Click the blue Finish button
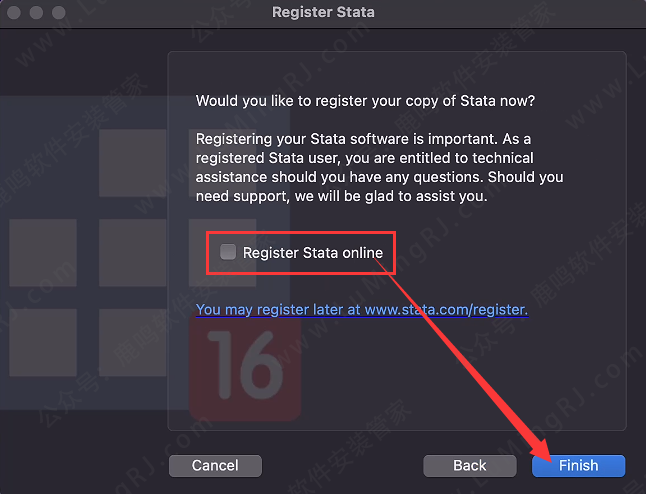 pyautogui.click(x=578, y=465)
